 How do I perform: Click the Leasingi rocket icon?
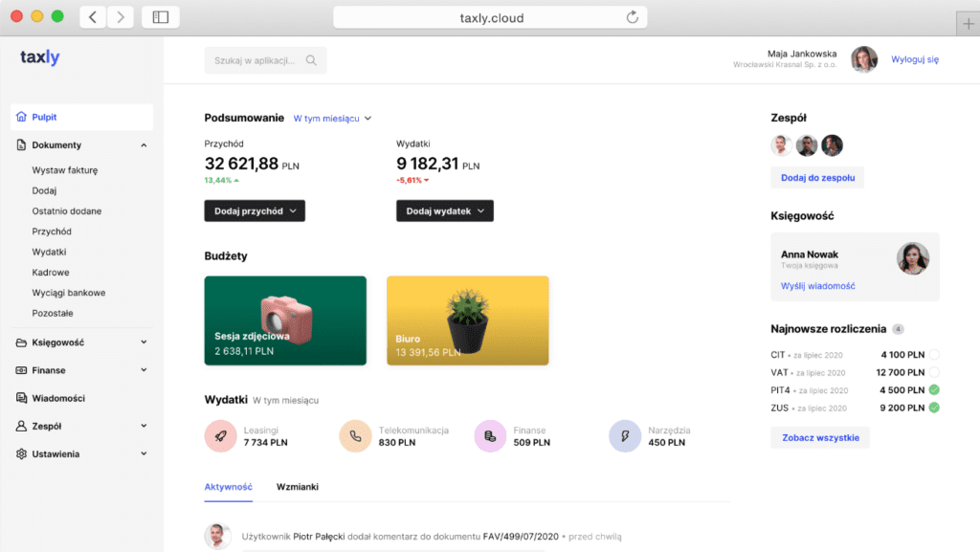pos(220,436)
